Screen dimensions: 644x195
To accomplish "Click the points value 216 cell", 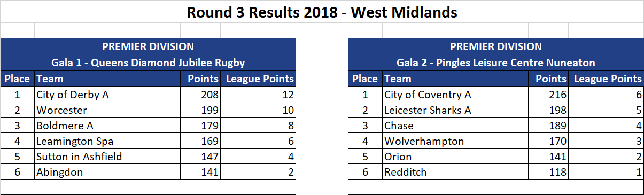I will coord(548,95).
